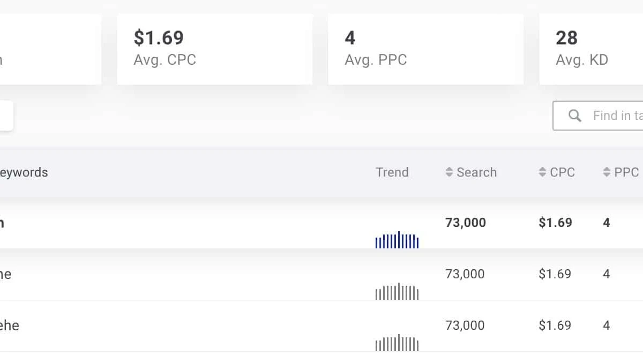Click the trend mini-chart on the second keyword row

pos(397,291)
